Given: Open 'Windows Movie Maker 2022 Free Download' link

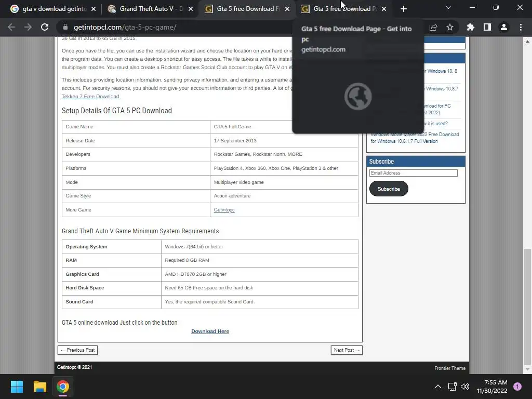Looking at the screenshot, I should [415, 138].
